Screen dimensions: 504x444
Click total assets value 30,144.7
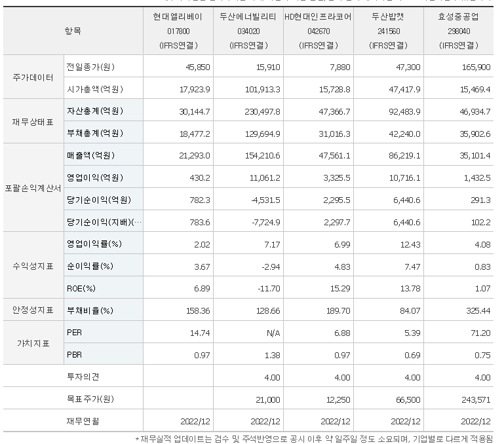[195, 112]
